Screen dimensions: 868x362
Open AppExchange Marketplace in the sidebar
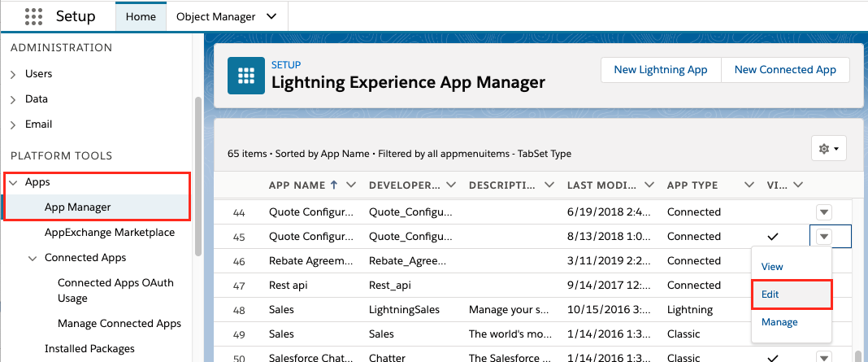point(109,233)
